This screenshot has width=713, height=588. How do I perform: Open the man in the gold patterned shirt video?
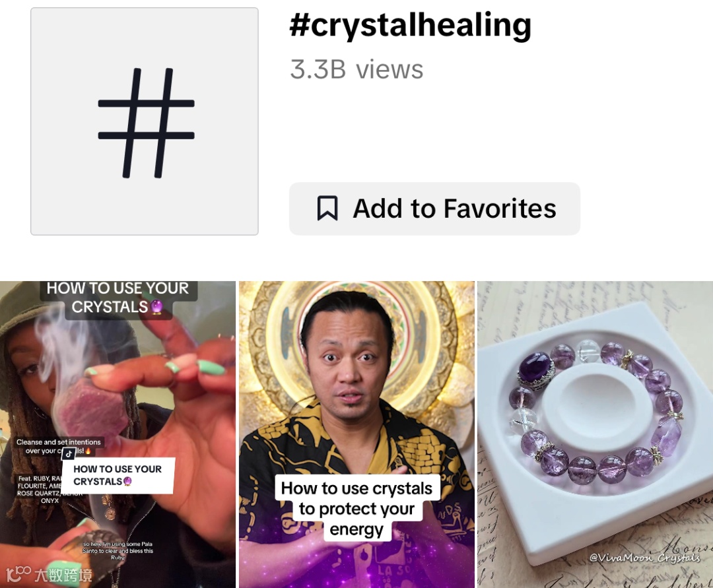[x=357, y=434]
